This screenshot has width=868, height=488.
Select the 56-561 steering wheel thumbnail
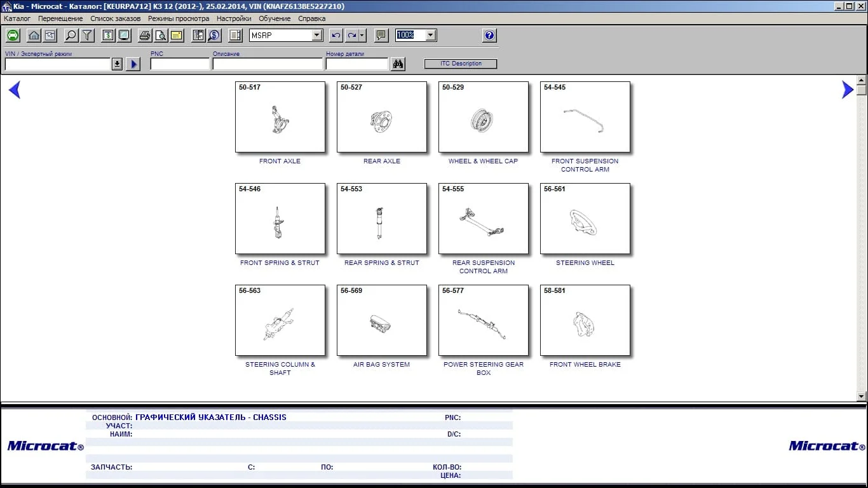585,219
